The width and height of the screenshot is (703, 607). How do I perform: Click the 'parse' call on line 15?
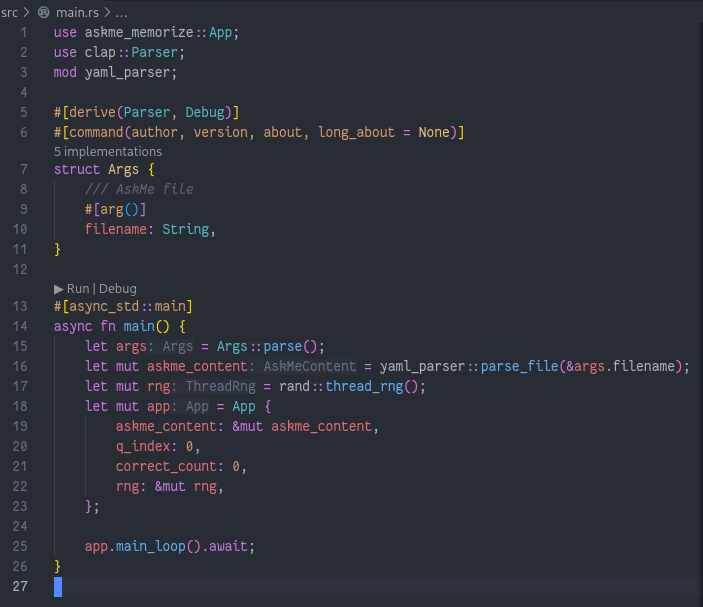pyautogui.click(x=282, y=347)
